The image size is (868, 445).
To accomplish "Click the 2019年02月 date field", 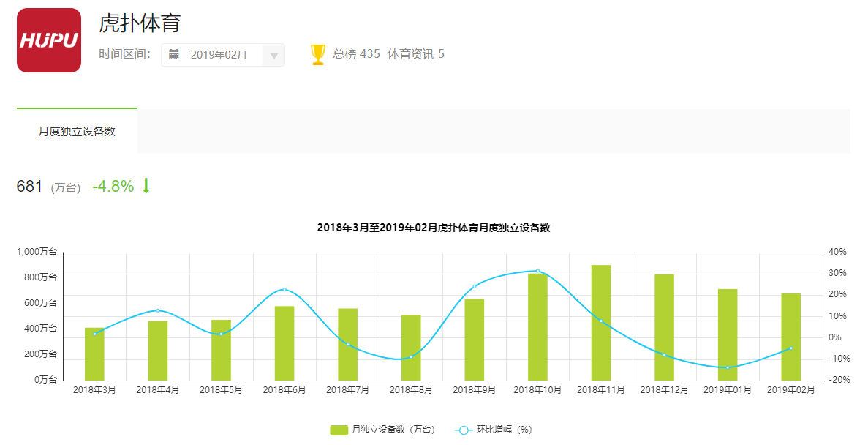I will (x=223, y=55).
